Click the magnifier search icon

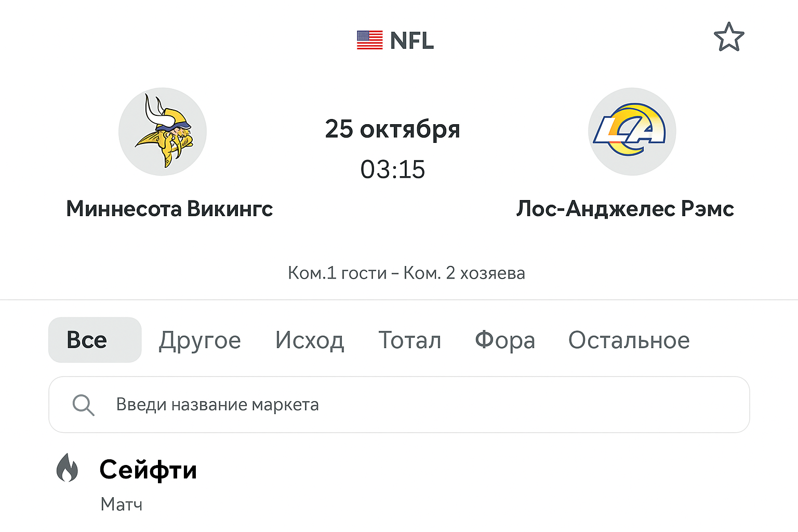pyautogui.click(x=83, y=405)
